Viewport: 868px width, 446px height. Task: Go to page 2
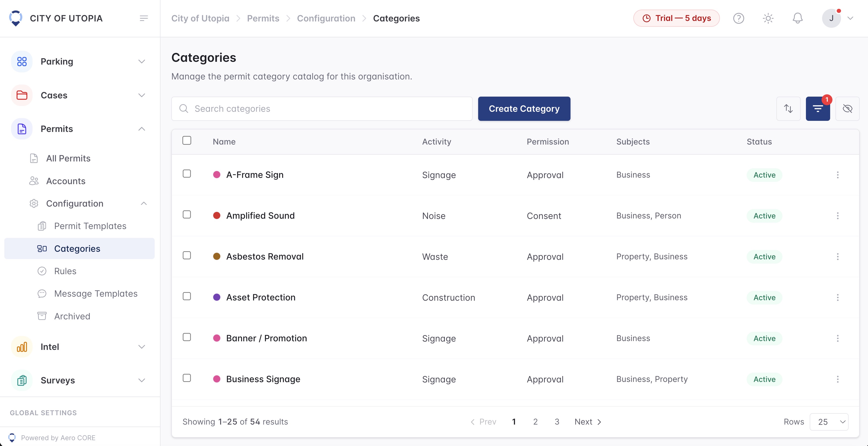tap(535, 422)
